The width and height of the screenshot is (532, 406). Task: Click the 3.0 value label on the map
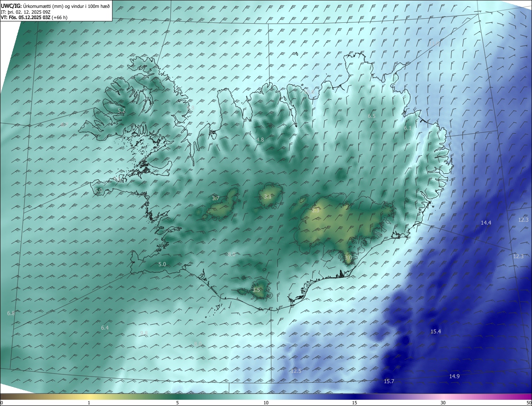[348, 258]
